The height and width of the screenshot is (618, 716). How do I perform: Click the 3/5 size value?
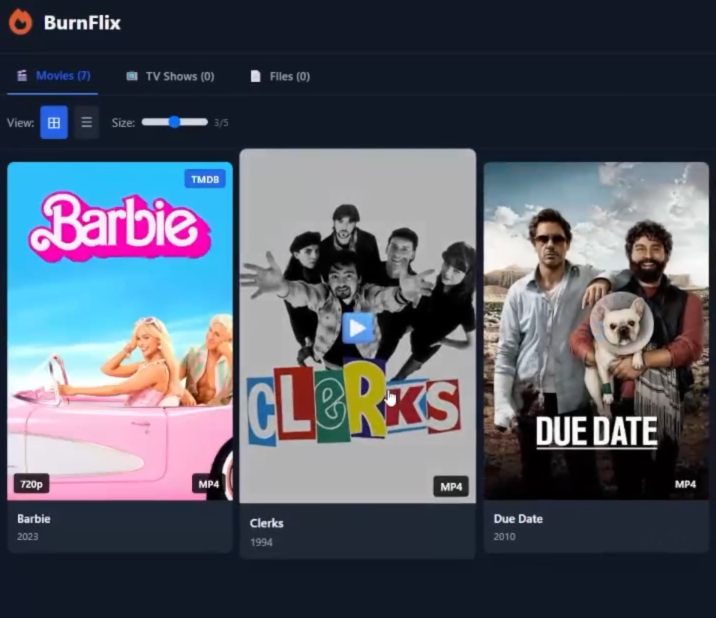click(x=221, y=122)
